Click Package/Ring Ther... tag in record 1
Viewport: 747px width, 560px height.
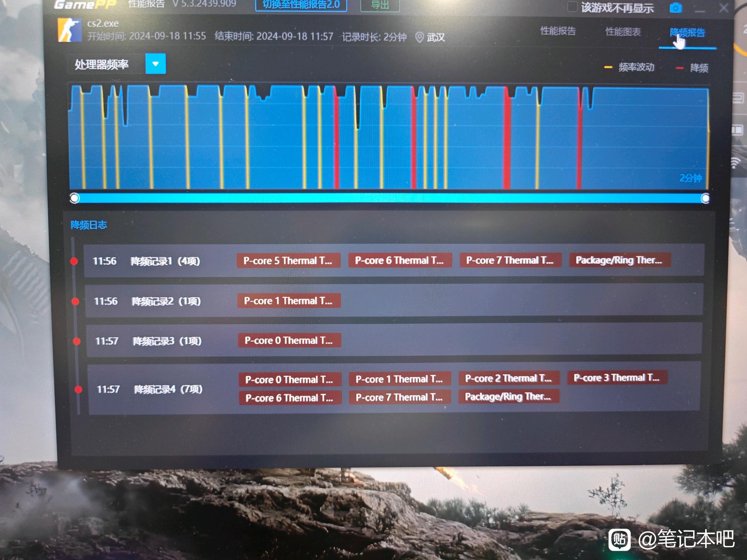point(620,260)
